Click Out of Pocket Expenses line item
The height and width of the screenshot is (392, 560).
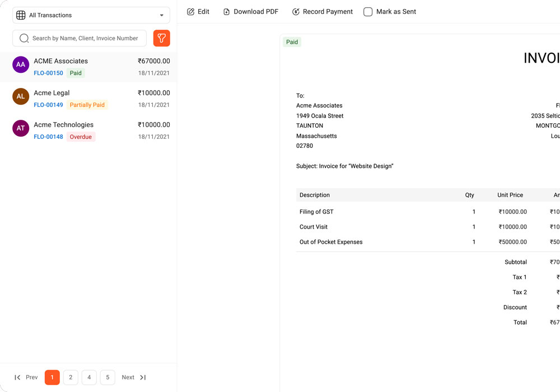(331, 242)
